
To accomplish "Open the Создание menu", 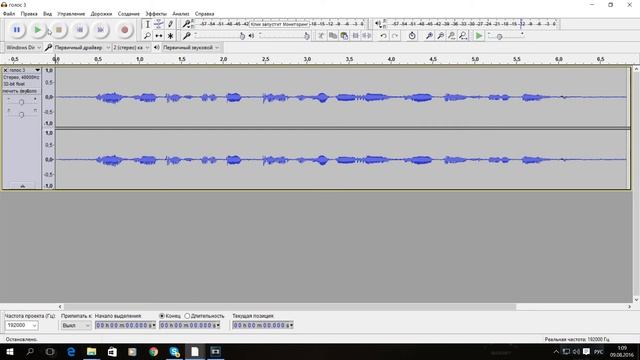I will [x=129, y=14].
